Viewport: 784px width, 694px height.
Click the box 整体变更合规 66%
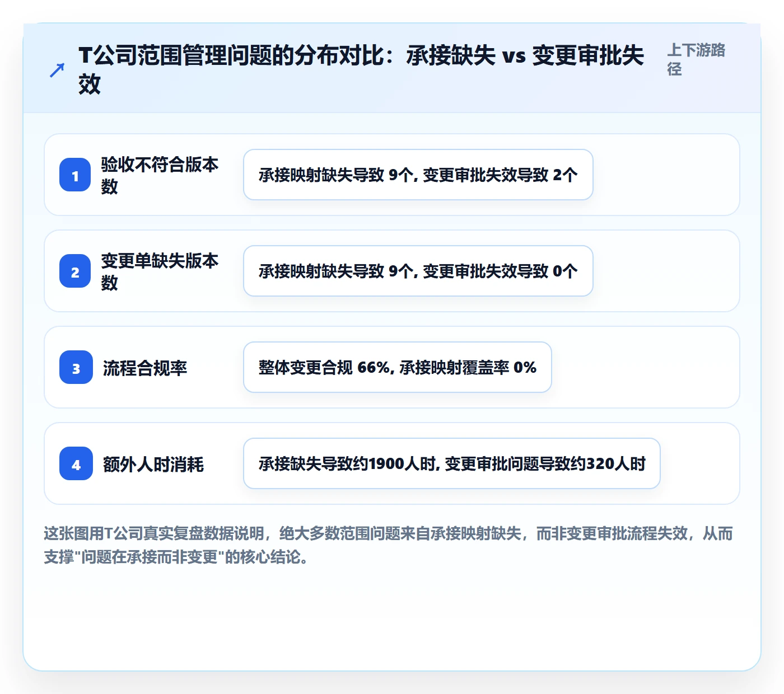398,367
